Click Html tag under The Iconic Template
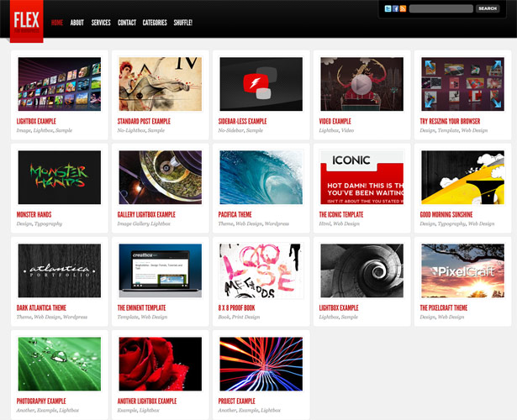 coord(324,223)
